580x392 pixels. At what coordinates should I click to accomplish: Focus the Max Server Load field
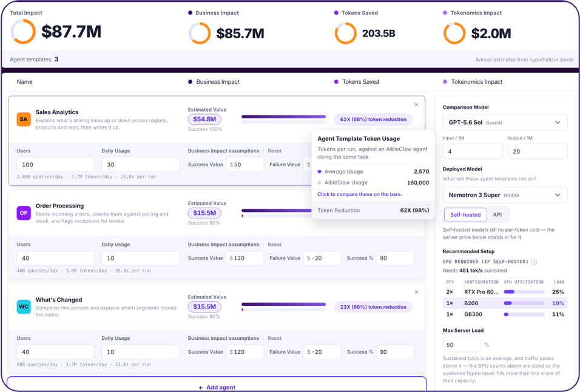[x=462, y=345]
